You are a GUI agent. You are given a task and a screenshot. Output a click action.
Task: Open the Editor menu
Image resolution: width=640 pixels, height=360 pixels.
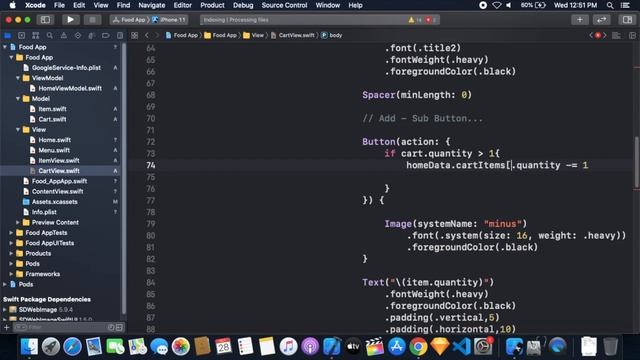point(182,5)
